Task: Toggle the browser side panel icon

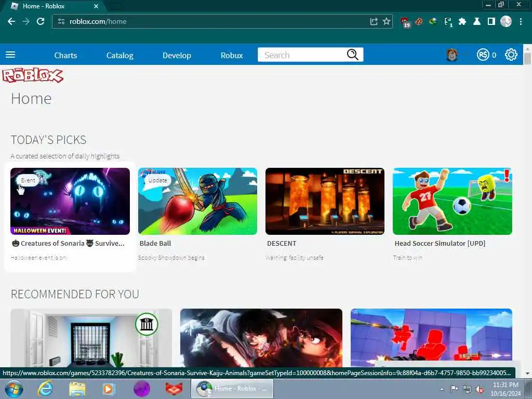Action: [x=491, y=21]
